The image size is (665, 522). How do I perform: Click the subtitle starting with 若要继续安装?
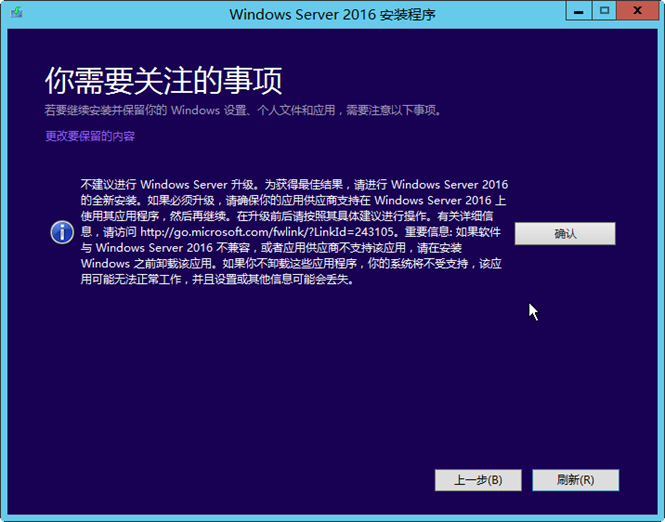(244, 111)
